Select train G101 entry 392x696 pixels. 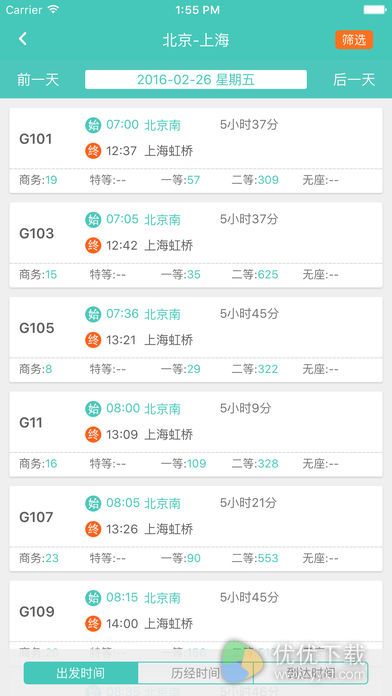196,150
